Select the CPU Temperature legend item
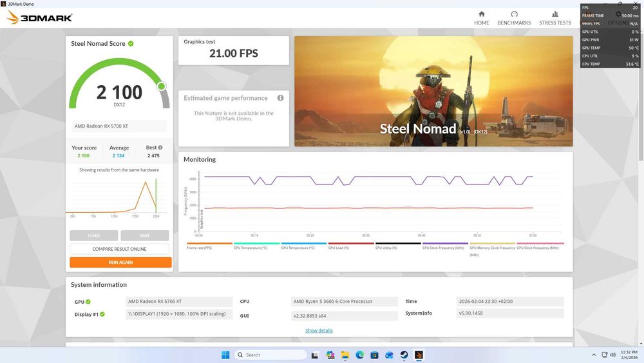Image resolution: width=644 pixels, height=363 pixels. [256, 246]
